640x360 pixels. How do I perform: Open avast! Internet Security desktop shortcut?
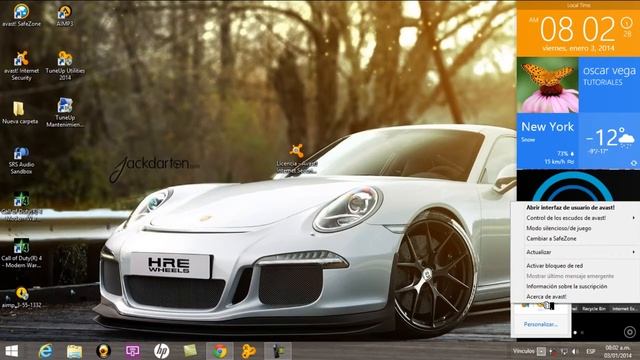[x=21, y=65]
